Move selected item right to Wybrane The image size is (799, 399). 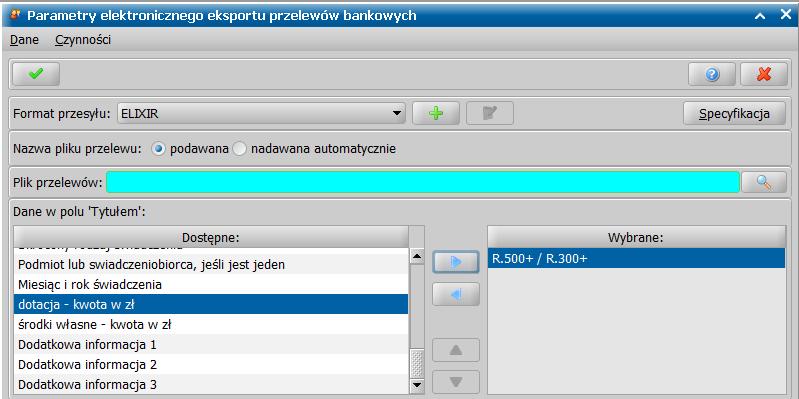point(456,262)
